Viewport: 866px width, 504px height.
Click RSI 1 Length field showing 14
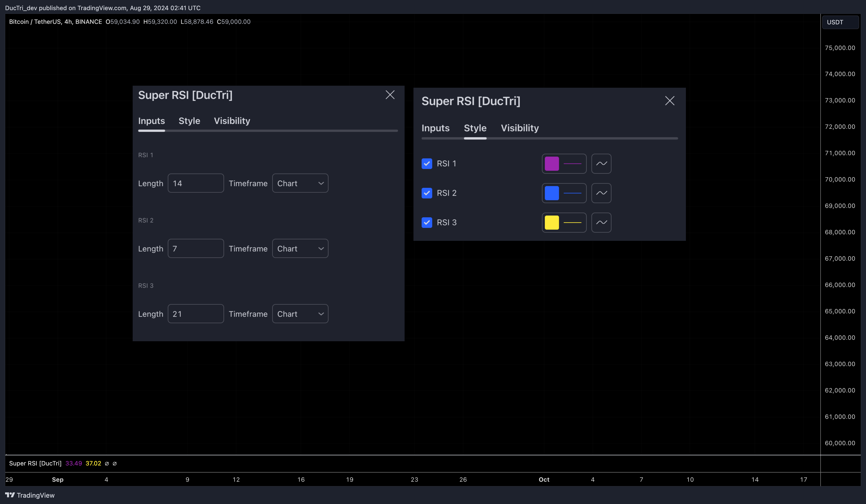coord(196,183)
